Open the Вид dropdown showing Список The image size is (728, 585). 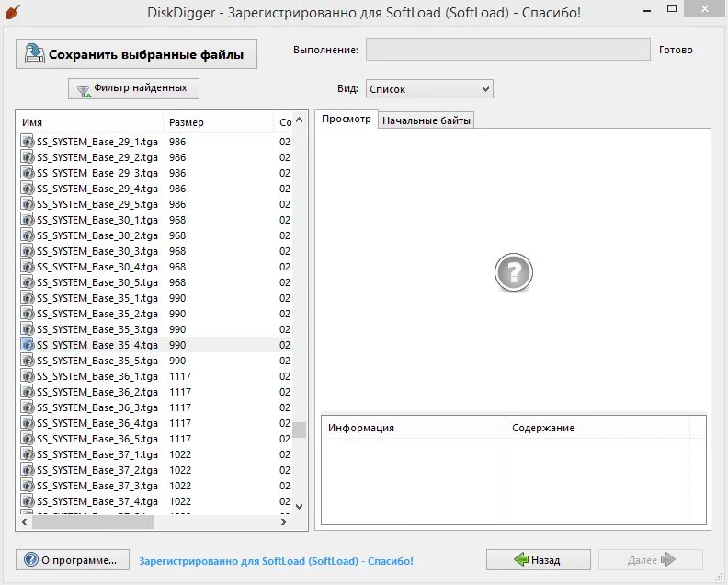point(429,88)
